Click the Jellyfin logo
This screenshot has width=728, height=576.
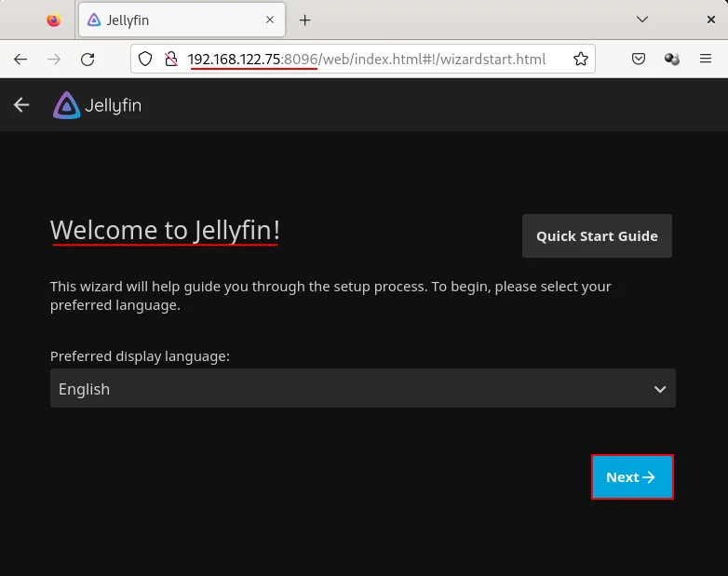97,105
